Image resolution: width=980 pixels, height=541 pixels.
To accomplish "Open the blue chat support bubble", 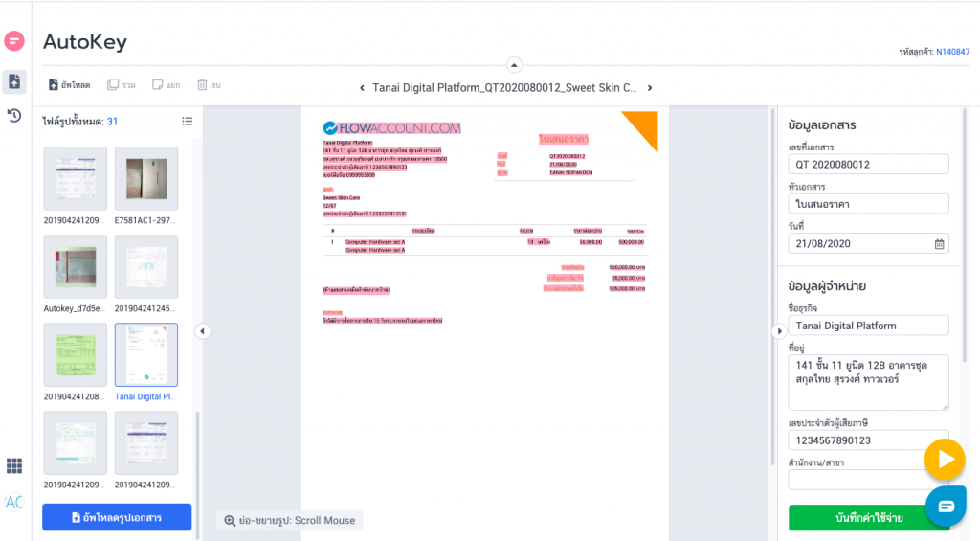I will click(x=946, y=506).
